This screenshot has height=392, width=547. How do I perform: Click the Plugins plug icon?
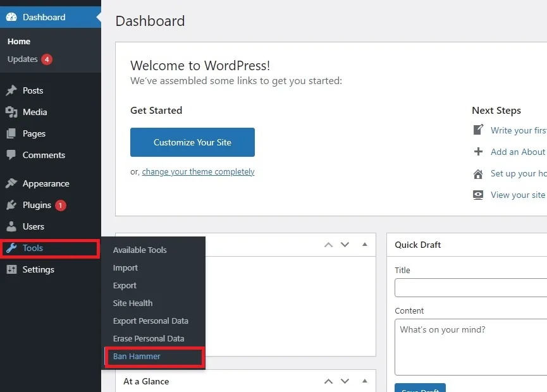[x=11, y=205]
